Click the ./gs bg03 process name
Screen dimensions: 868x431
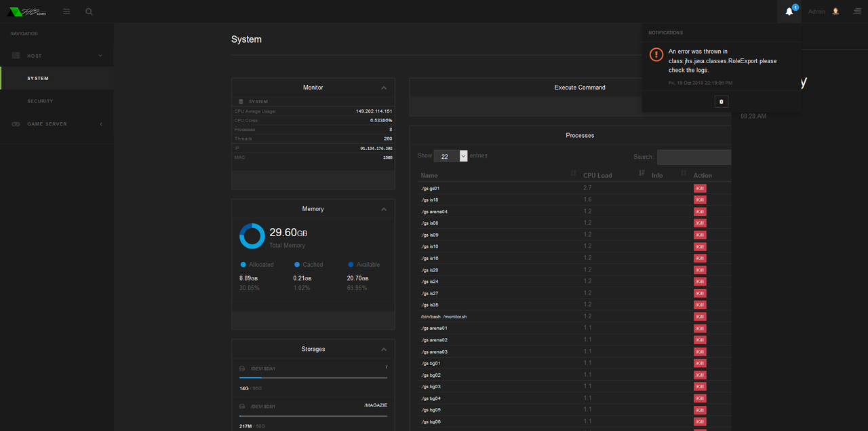click(431, 386)
